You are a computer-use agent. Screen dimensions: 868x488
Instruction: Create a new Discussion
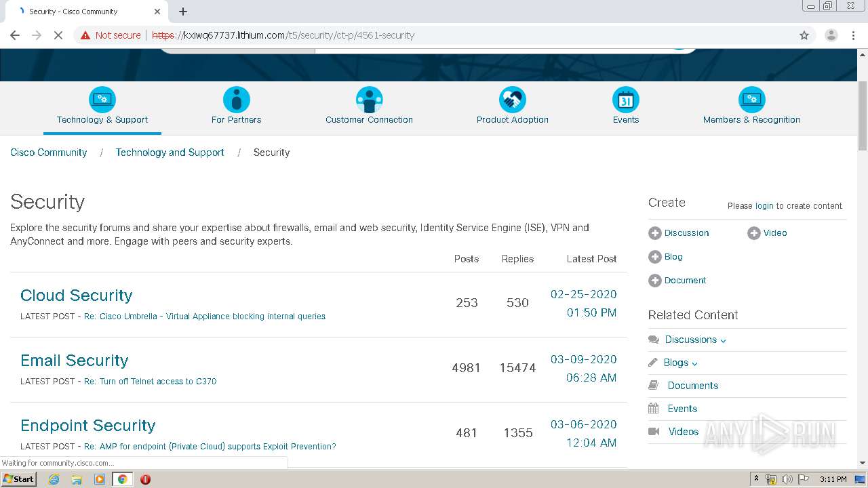(686, 233)
